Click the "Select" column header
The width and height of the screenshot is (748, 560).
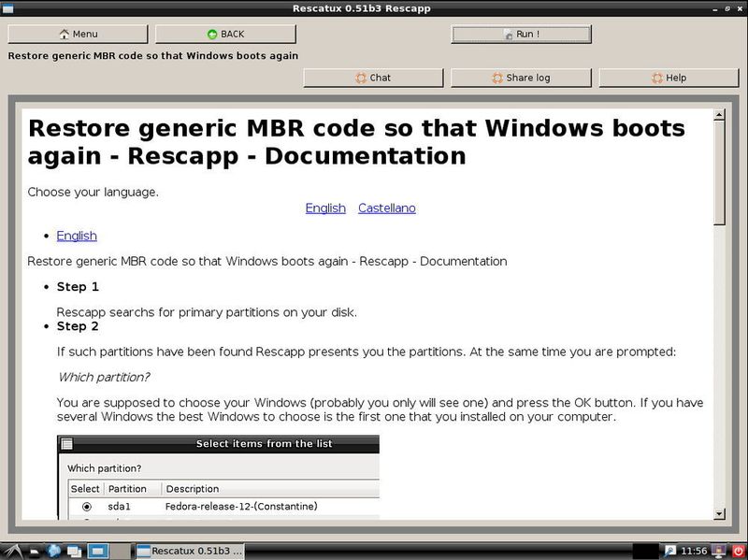tap(85, 489)
